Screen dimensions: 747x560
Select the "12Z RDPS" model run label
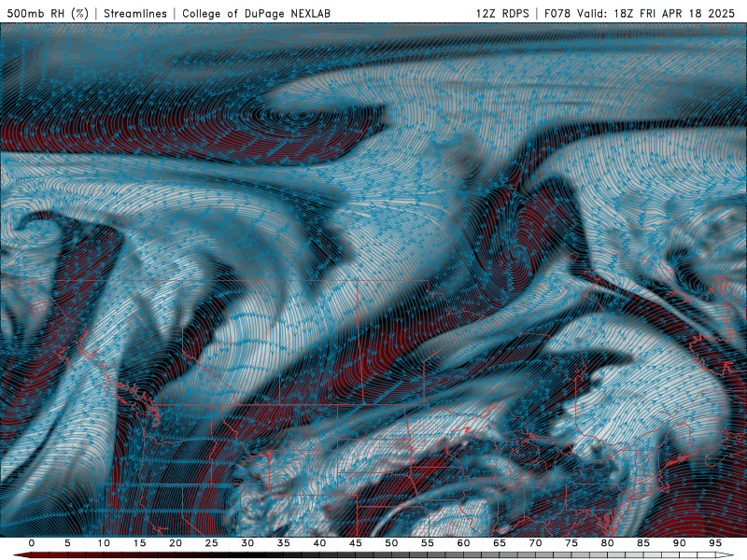click(502, 13)
